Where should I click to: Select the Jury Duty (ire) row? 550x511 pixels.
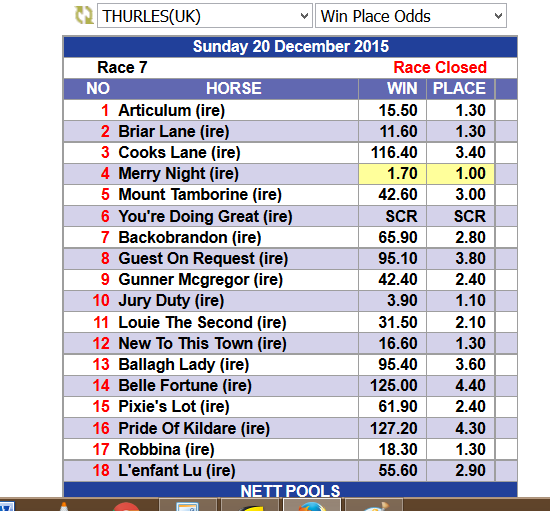click(290, 301)
